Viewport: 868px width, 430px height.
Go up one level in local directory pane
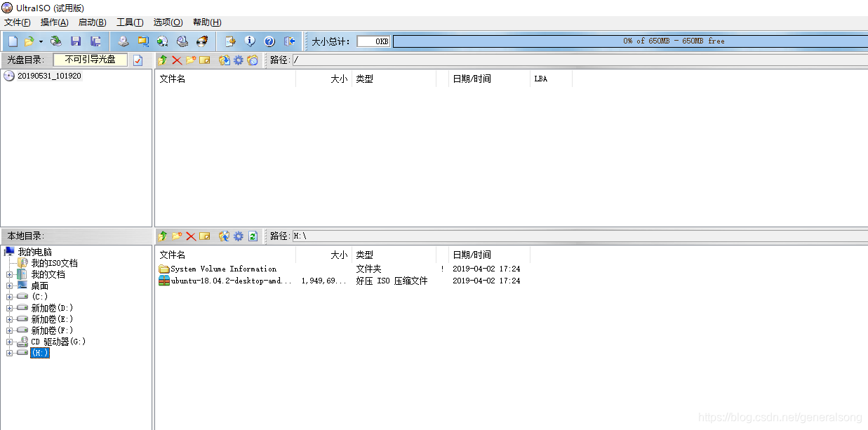pyautogui.click(x=163, y=236)
